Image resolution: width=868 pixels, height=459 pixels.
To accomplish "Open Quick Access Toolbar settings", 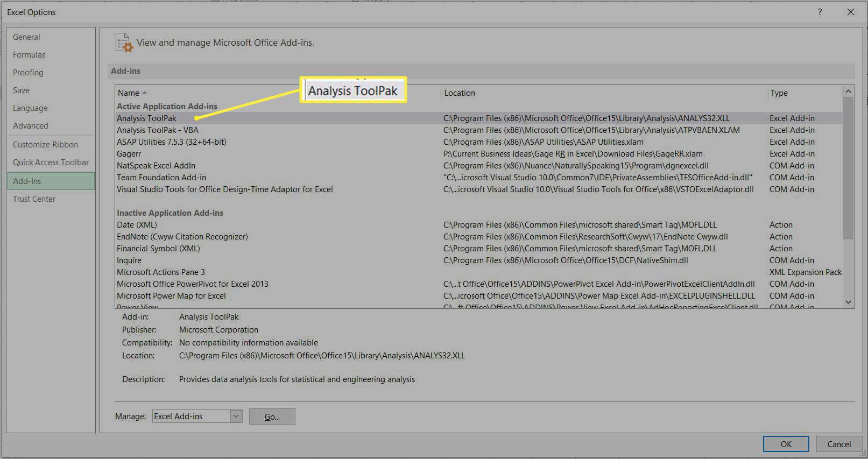I will (x=51, y=163).
